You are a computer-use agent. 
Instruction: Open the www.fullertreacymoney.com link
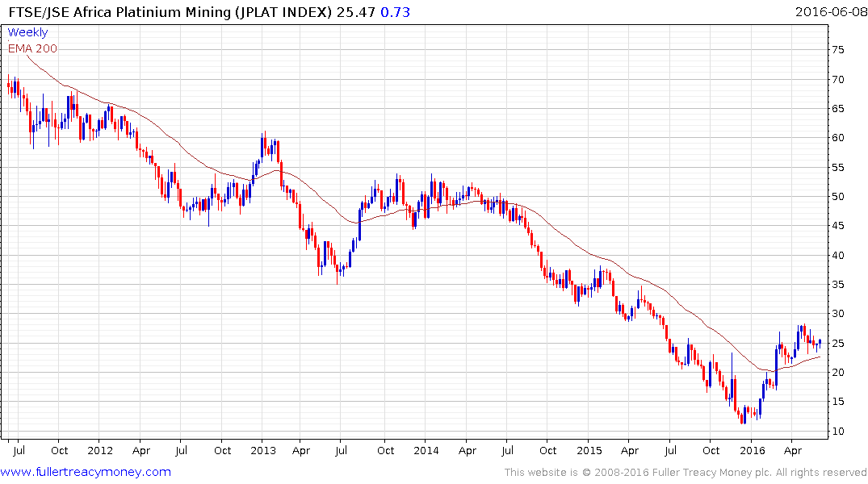click(x=86, y=472)
